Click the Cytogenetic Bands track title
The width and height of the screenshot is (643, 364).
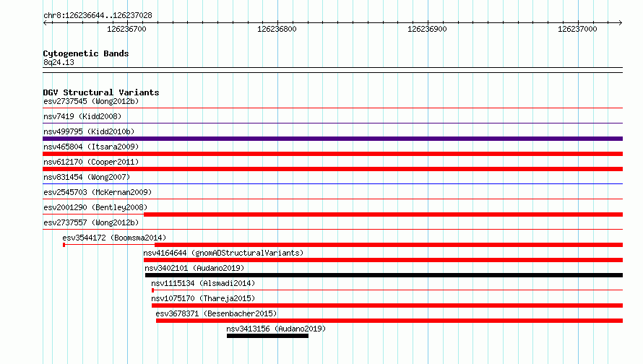(x=86, y=53)
